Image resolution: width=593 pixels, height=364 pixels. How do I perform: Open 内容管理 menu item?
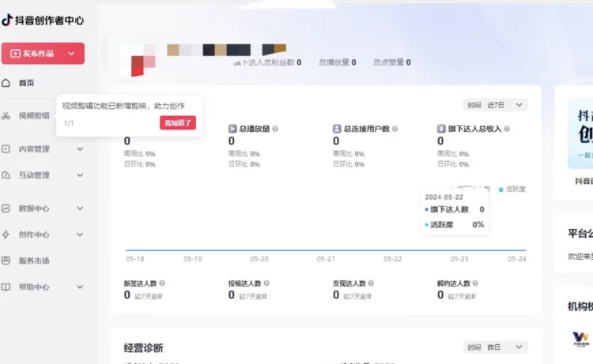(x=34, y=148)
